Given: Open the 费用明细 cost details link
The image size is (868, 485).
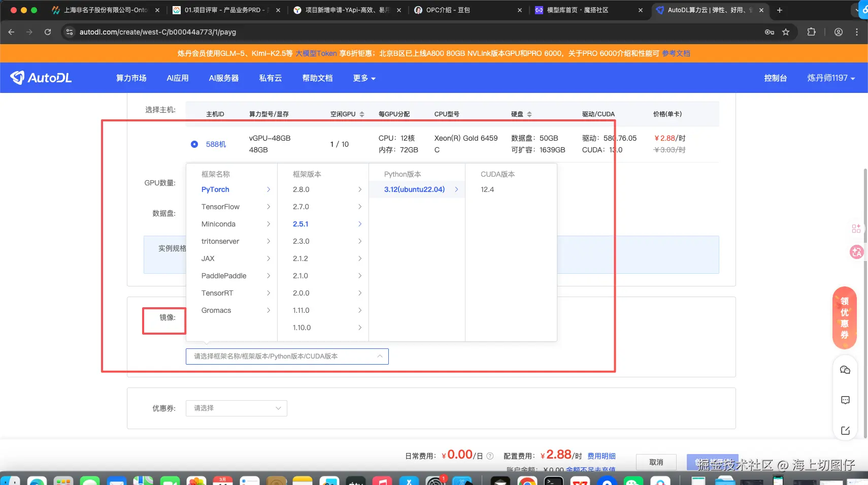Looking at the screenshot, I should coord(602,456).
